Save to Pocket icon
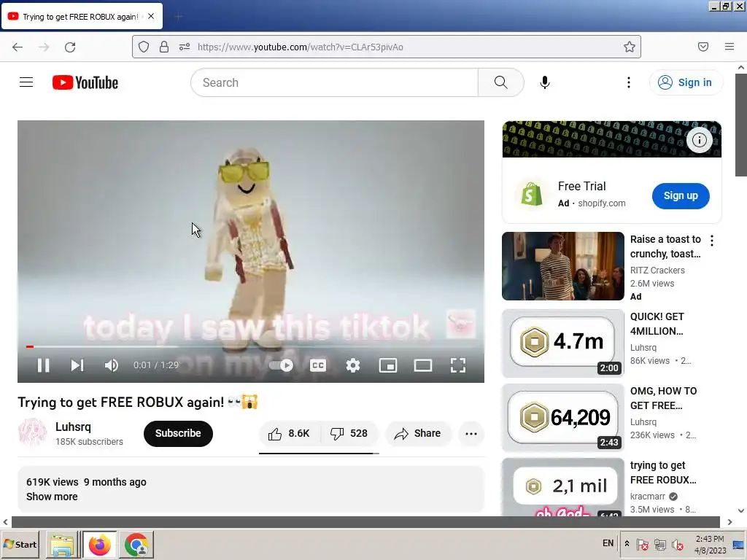The height and width of the screenshot is (560, 747). pos(703,47)
